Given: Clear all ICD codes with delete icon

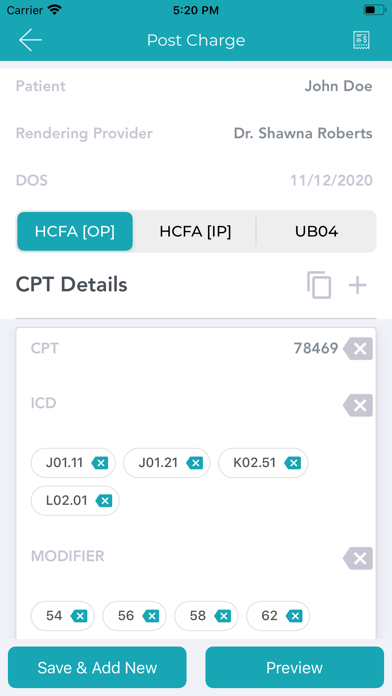Looking at the screenshot, I should tap(358, 405).
